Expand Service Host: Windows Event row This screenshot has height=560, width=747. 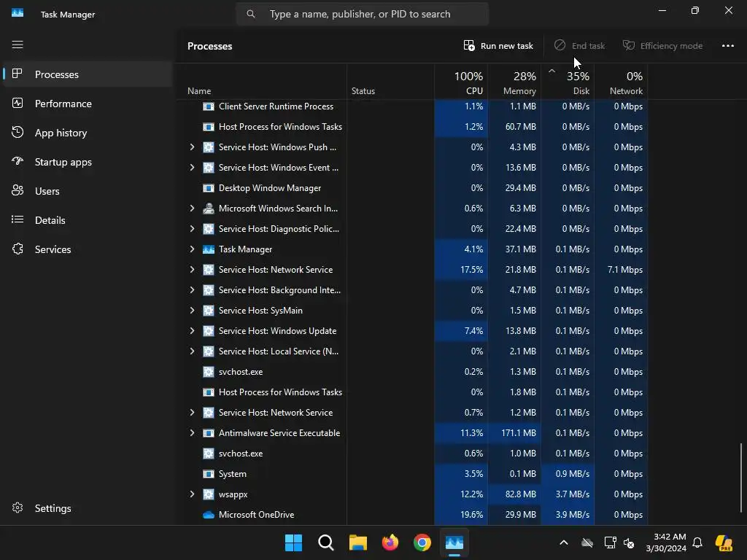192,168
